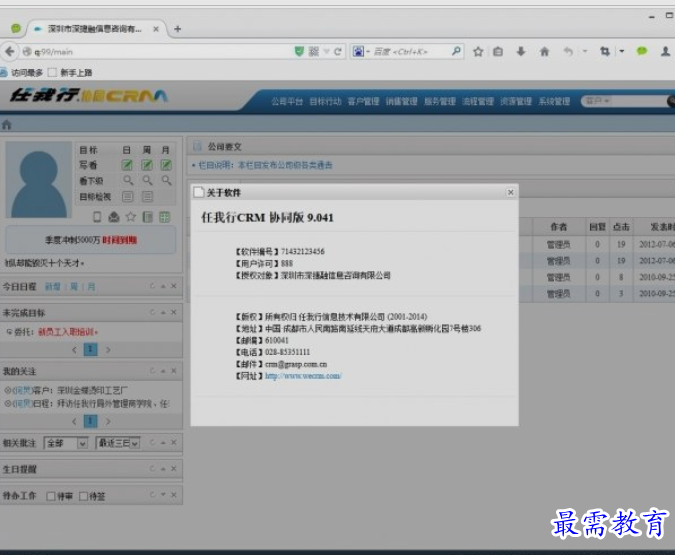Write the monthly target with the green pencil icon
The height and width of the screenshot is (555, 675).
click(166, 164)
